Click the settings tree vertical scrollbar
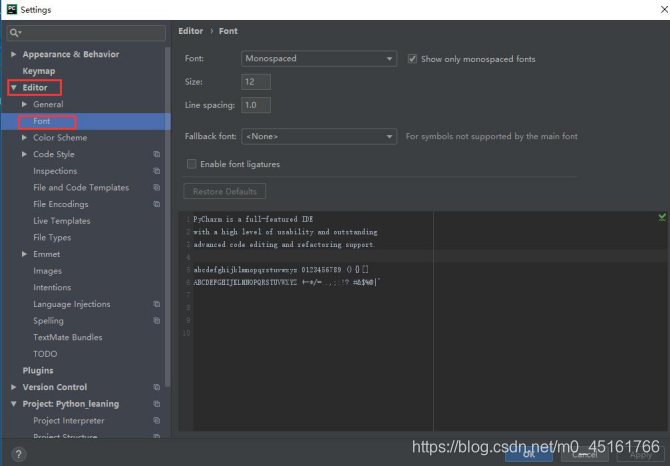670x466 pixels. point(168,217)
